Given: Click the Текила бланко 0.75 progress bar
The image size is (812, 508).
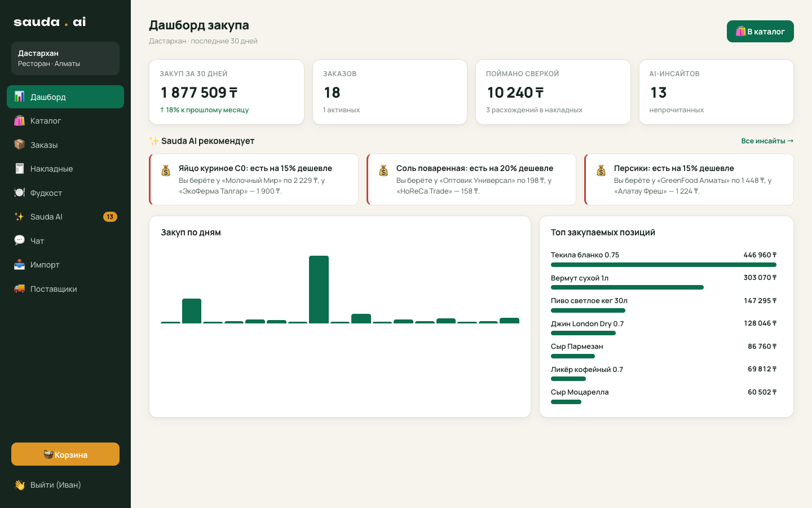Looking at the screenshot, I should [664, 265].
